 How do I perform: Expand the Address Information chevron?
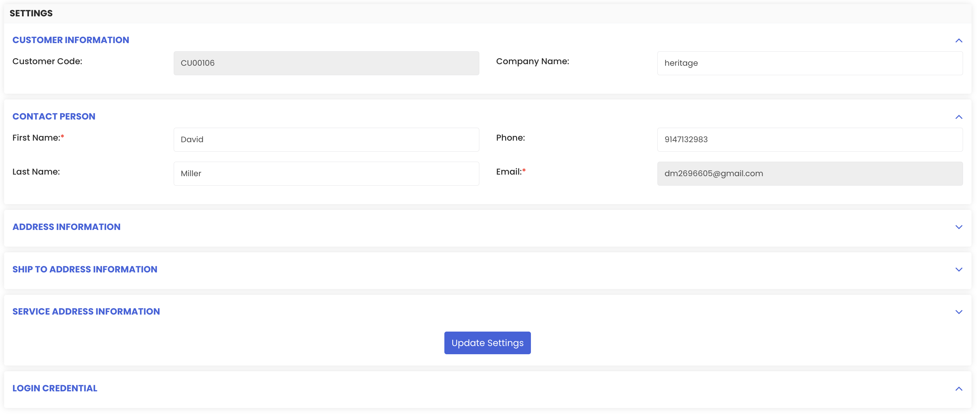tap(958, 227)
